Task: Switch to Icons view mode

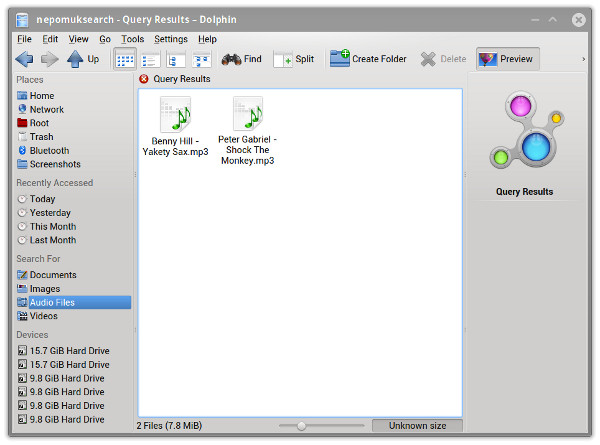Action: [125, 60]
